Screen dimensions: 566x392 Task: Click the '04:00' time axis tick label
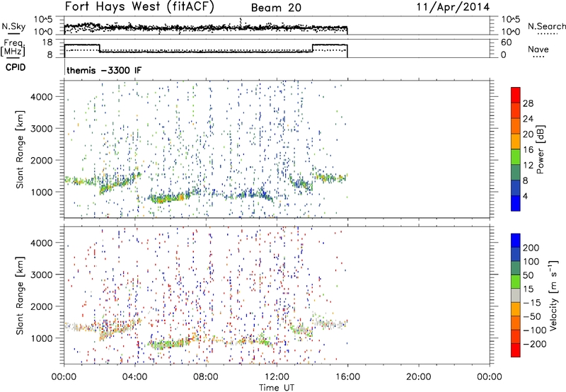(134, 377)
